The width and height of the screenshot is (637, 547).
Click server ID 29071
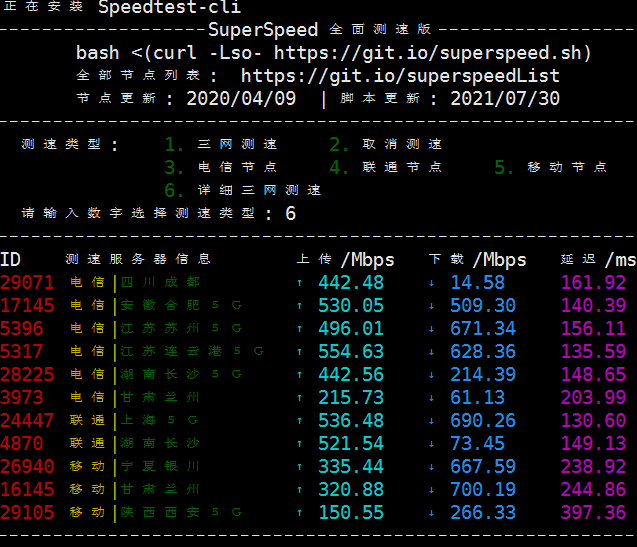pos(27,282)
